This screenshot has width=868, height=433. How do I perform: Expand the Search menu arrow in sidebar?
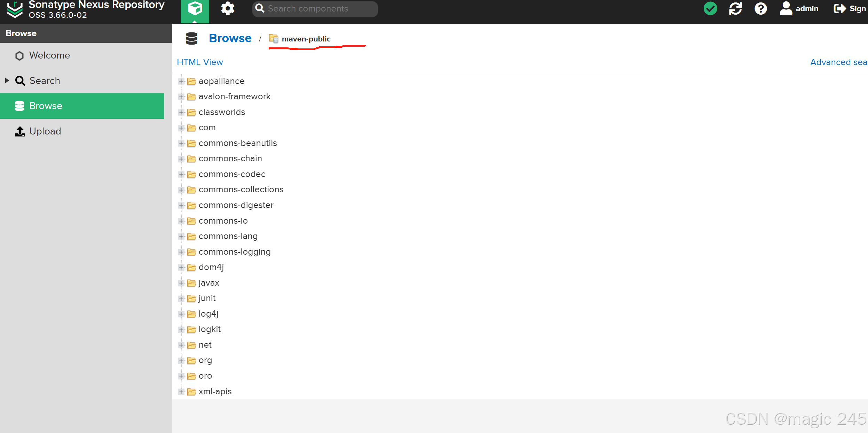7,80
